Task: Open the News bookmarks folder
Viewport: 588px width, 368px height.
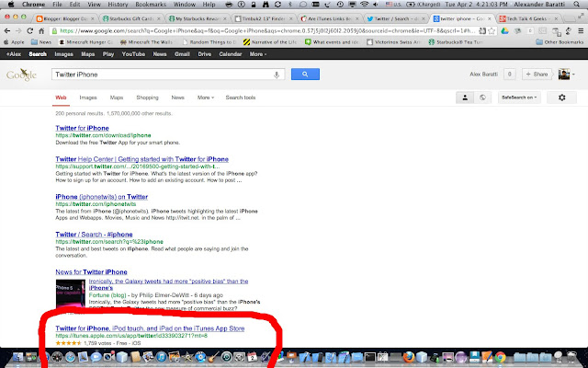Action: 41,42
